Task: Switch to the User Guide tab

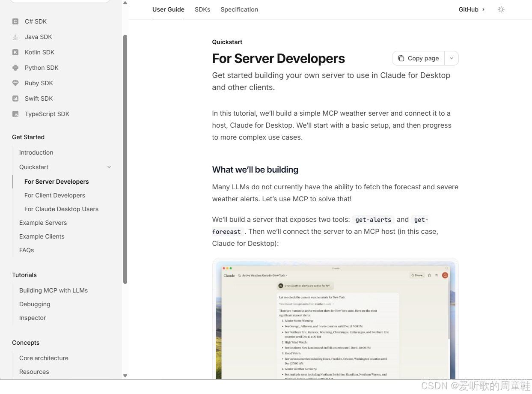Action: 168,9
